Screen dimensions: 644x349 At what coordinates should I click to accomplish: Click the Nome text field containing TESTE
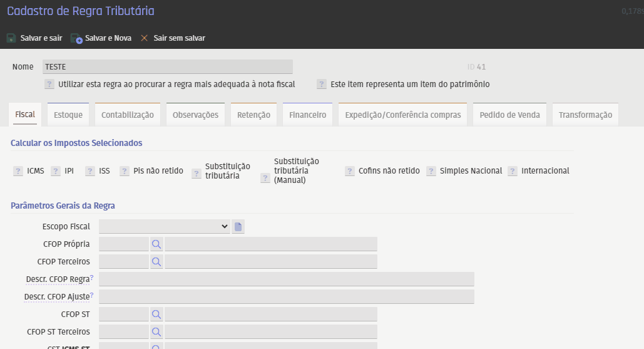tap(167, 67)
